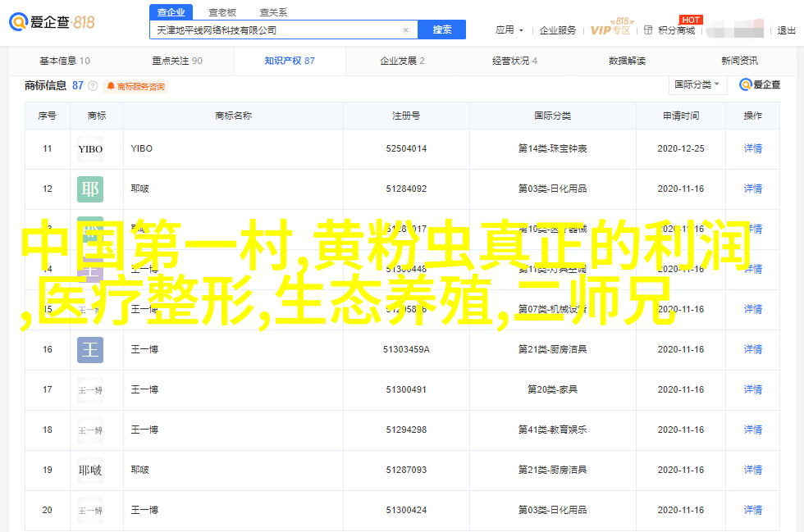Select the 第03类-日化用品 cell in row 12
The width and height of the screenshot is (804, 532).
(x=552, y=189)
